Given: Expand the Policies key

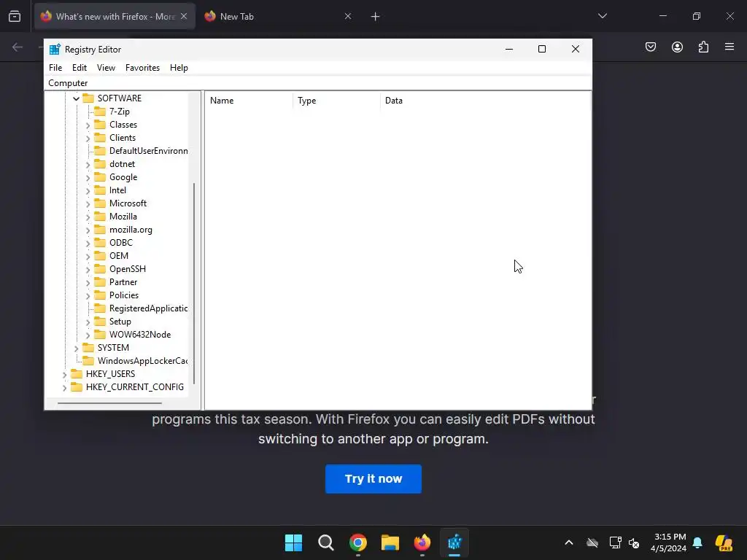Looking at the screenshot, I should pyautogui.click(x=88, y=296).
